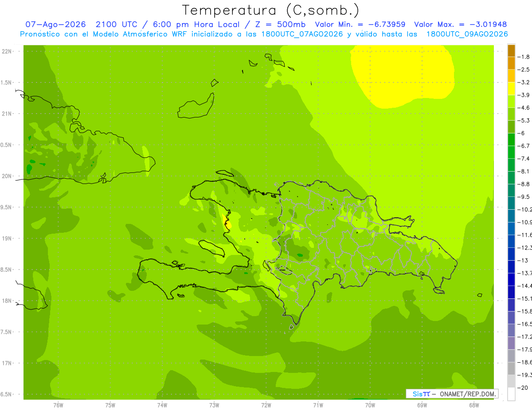This screenshot has width=532, height=411.
Task: Click the "20N" latitude label
Action: point(7,176)
